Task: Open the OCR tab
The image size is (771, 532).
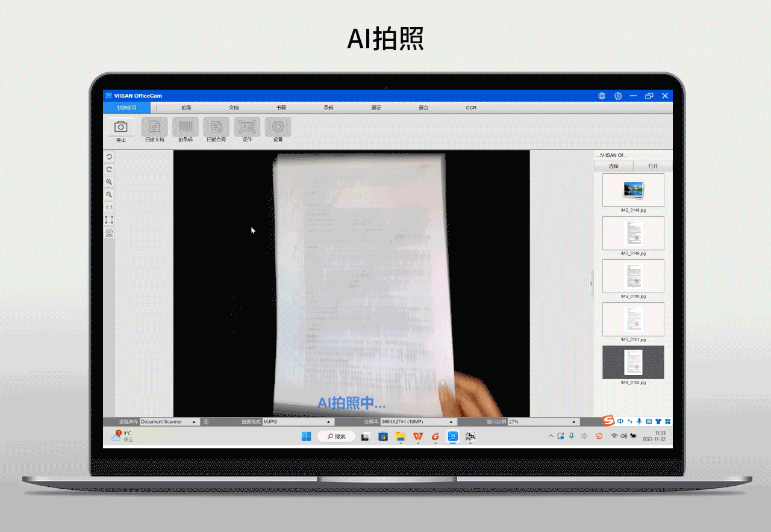Action: tap(471, 108)
